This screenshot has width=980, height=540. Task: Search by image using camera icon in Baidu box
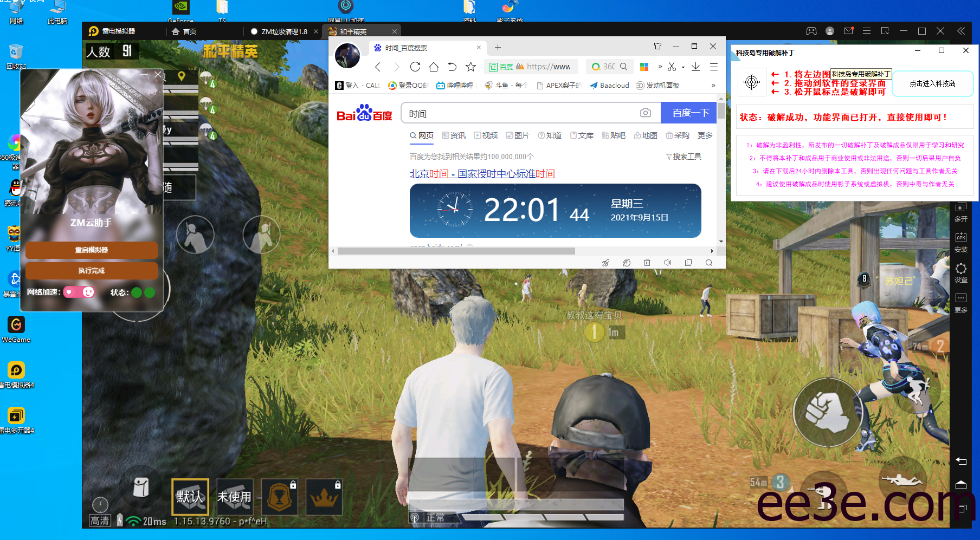[645, 113]
